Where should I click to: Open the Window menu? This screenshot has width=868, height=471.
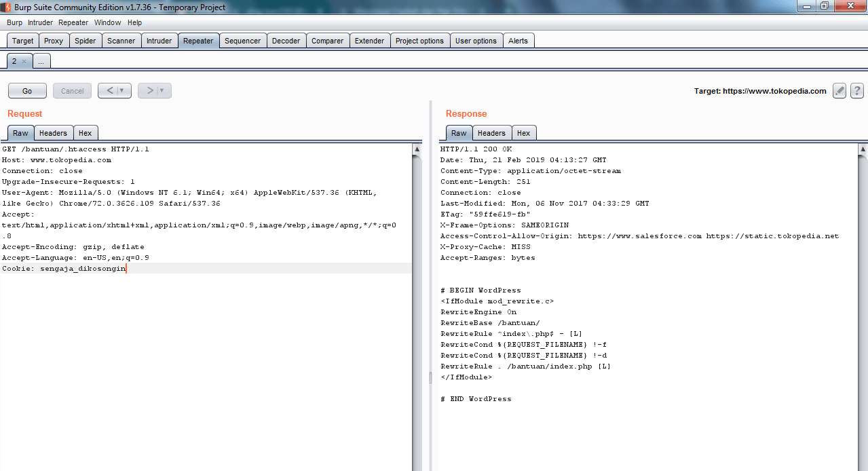pyautogui.click(x=107, y=22)
